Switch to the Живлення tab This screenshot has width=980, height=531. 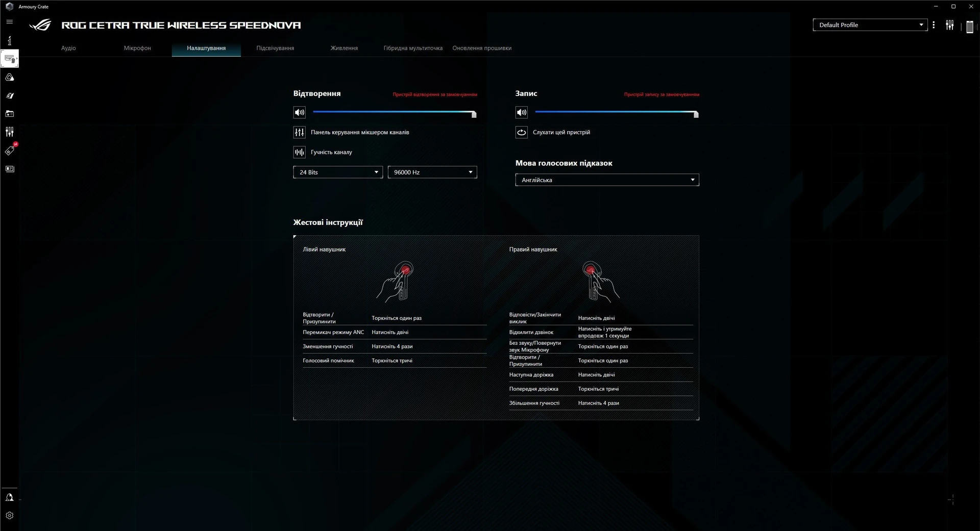point(344,48)
